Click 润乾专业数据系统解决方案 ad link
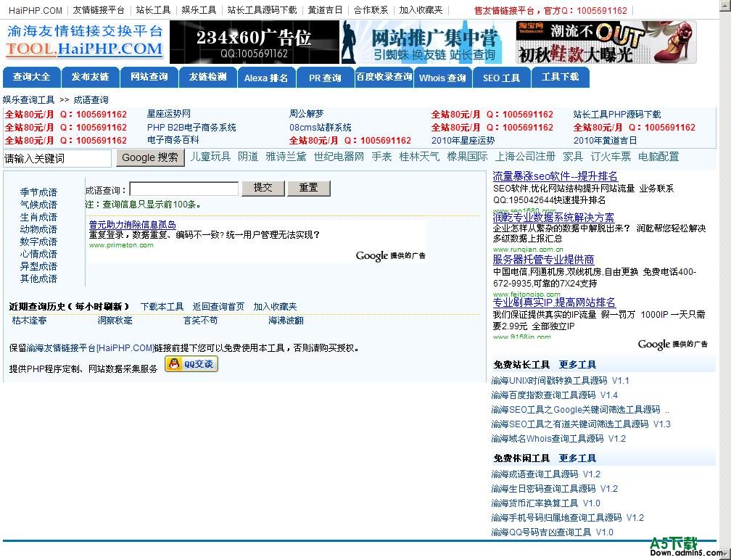 point(553,218)
